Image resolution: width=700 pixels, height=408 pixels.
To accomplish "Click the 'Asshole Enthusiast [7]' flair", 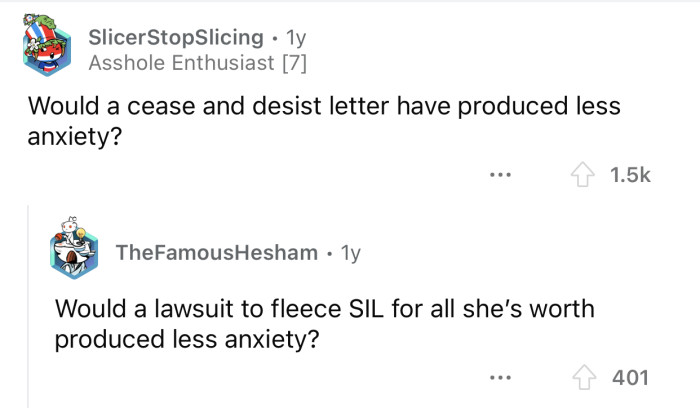I will click(x=198, y=64).
